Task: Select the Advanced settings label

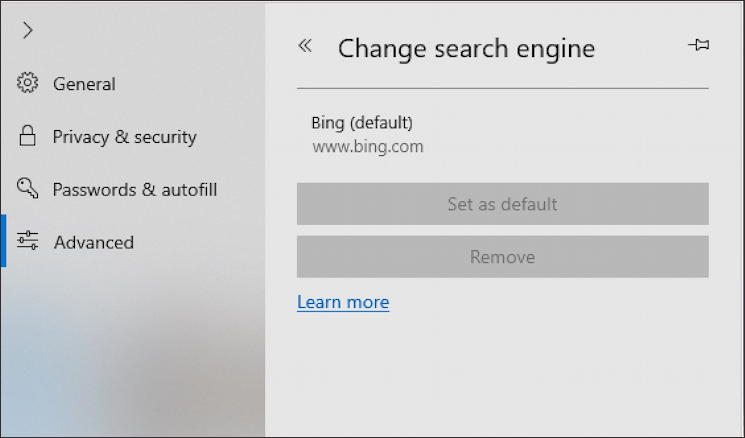Action: click(x=94, y=242)
